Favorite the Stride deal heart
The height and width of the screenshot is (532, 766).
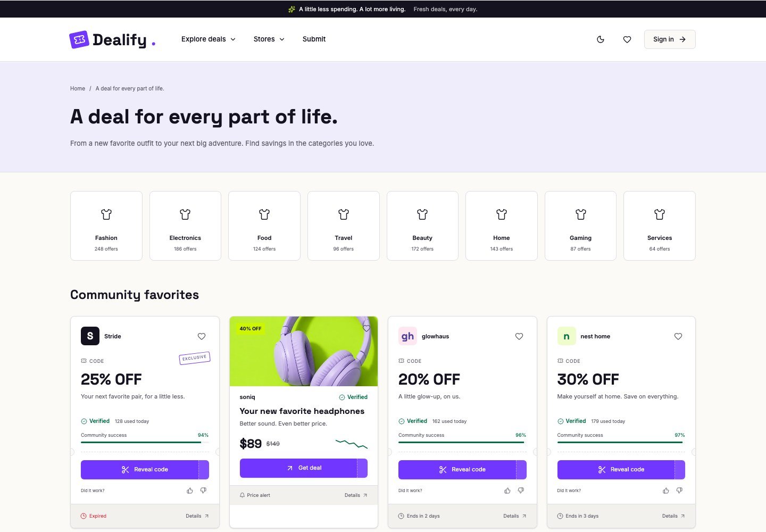click(202, 336)
